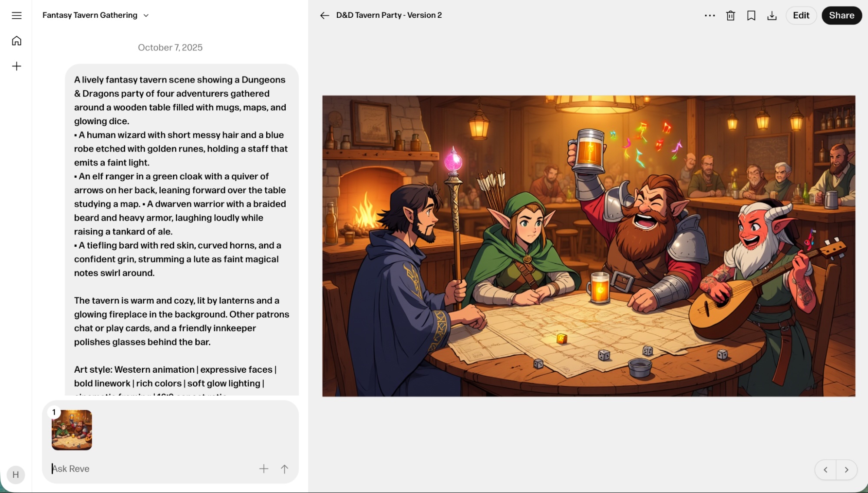Open the three-dot more options menu
This screenshot has height=493, width=868.
pos(710,16)
